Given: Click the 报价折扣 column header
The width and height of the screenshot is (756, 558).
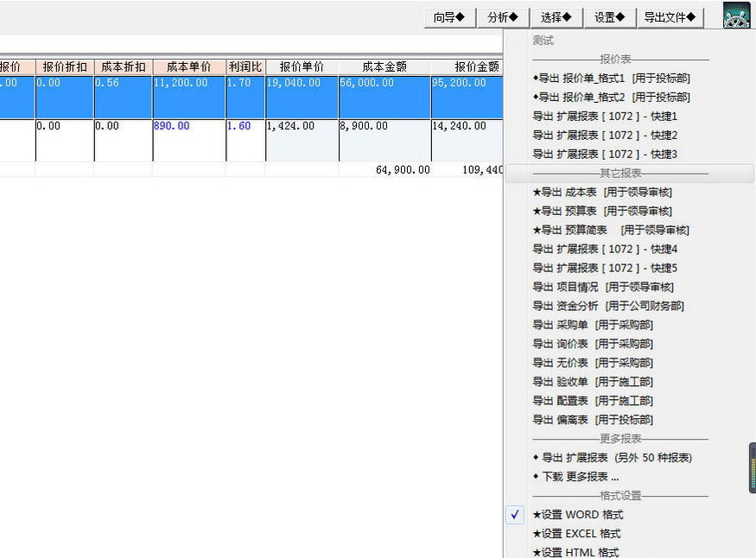Looking at the screenshot, I should pos(65,67).
